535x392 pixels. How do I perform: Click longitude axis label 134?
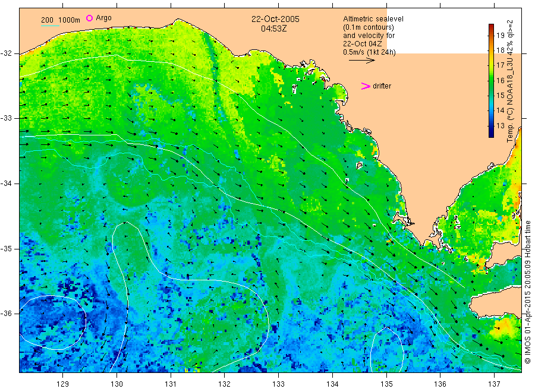click(x=332, y=384)
